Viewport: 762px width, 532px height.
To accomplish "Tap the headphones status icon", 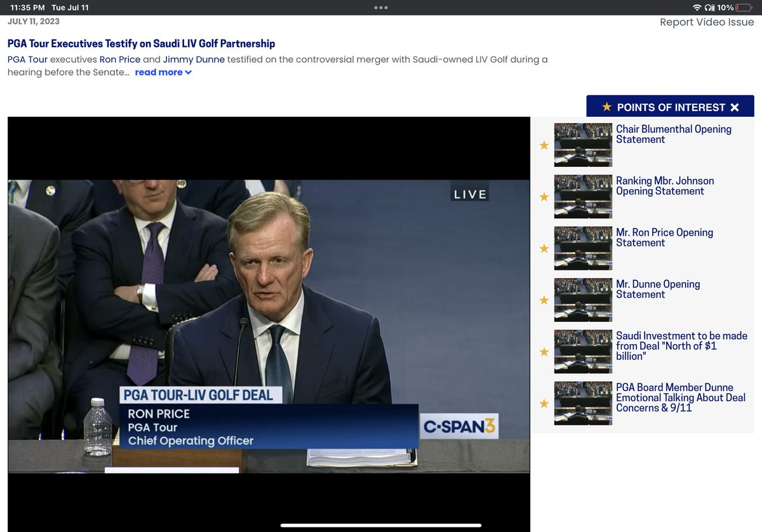I will [709, 8].
